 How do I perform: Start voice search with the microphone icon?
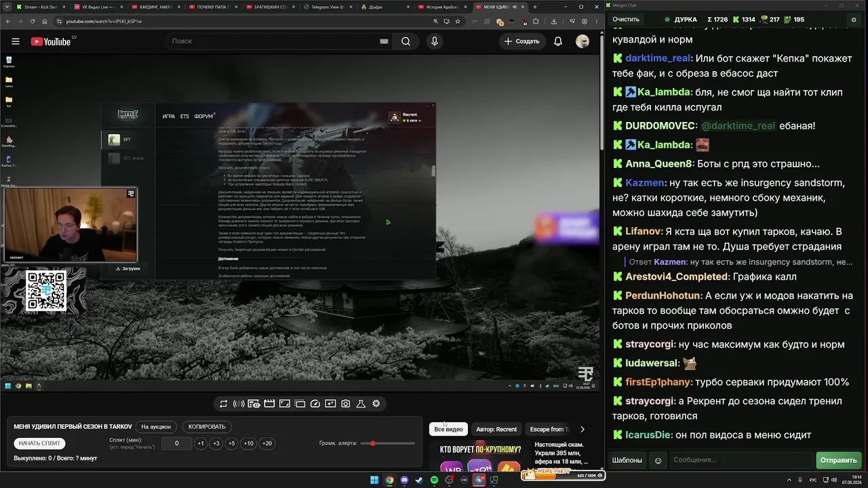435,41
